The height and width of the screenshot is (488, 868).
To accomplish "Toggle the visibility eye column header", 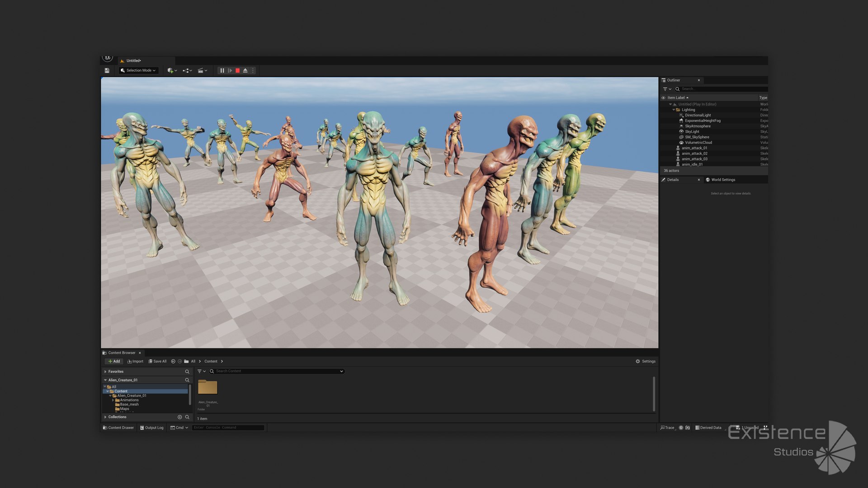I will coord(663,98).
